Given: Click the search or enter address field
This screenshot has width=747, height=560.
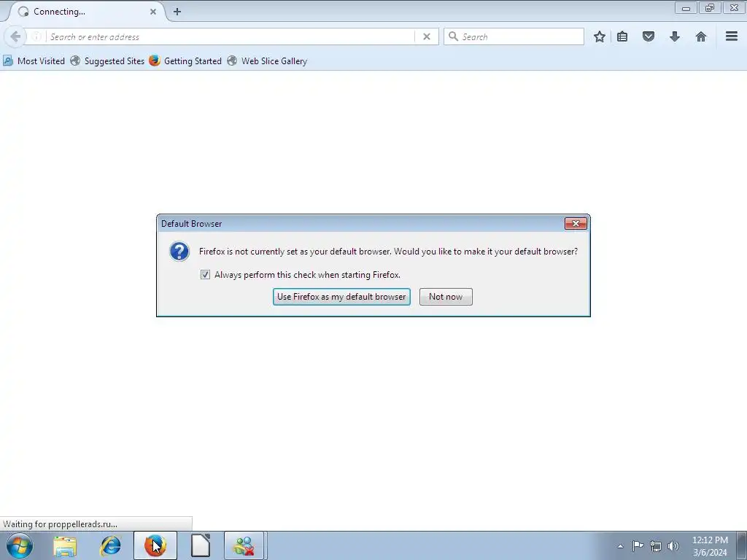Looking at the screenshot, I should pos(232,36).
